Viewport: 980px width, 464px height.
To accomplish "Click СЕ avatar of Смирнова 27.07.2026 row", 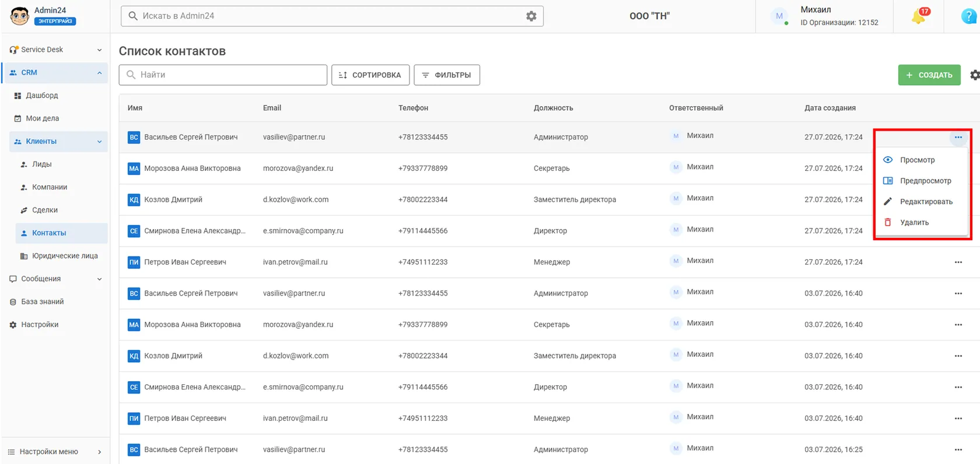I will pyautogui.click(x=134, y=231).
